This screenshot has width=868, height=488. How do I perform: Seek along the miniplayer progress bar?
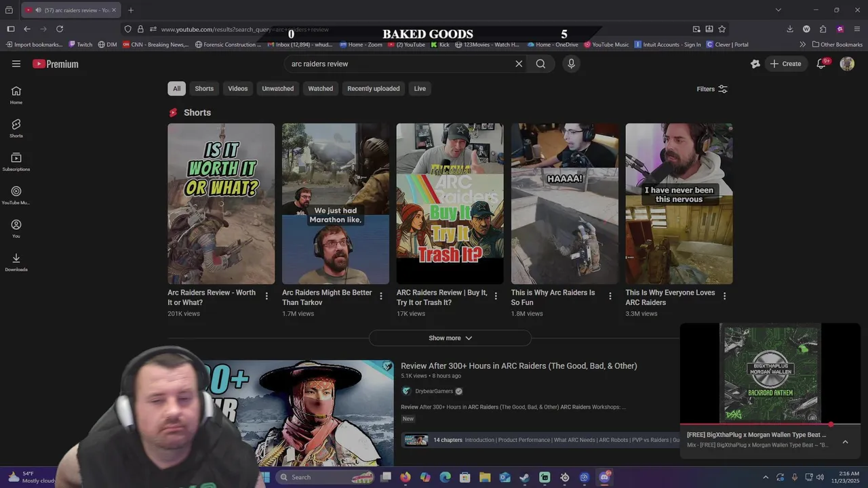click(x=770, y=424)
